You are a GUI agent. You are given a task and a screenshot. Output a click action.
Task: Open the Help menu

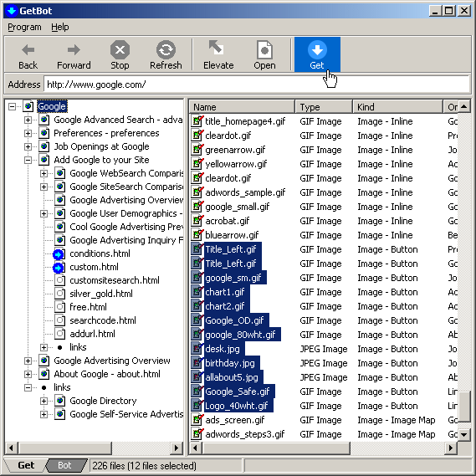(x=59, y=27)
